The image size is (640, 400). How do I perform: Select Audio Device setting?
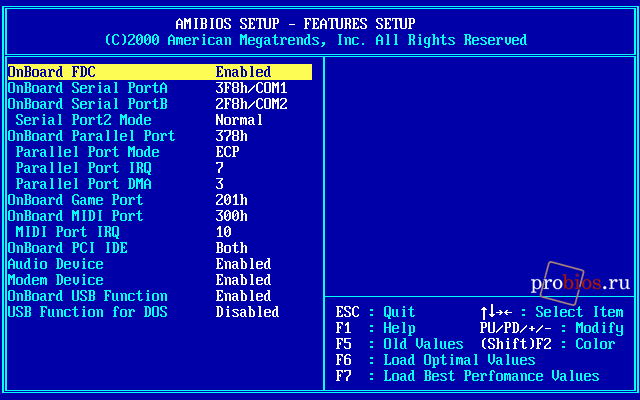[56, 264]
